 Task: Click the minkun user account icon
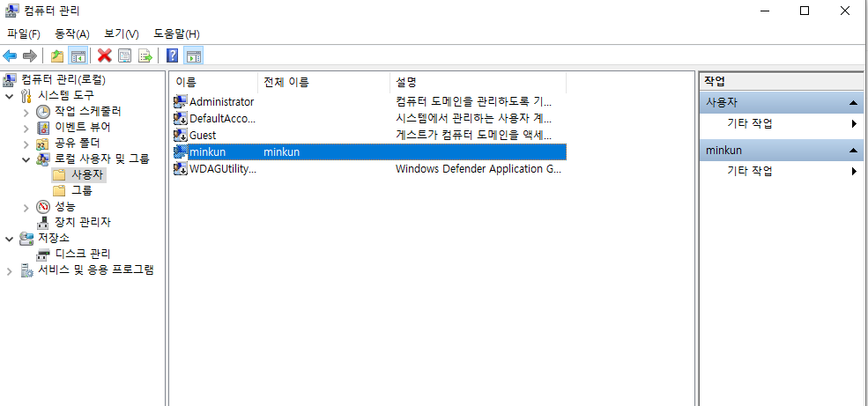(x=181, y=151)
